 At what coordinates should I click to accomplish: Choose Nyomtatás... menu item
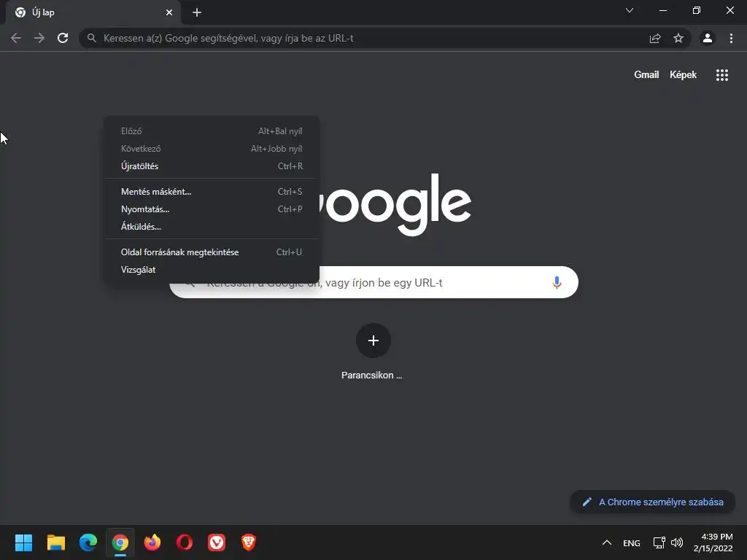212,209
